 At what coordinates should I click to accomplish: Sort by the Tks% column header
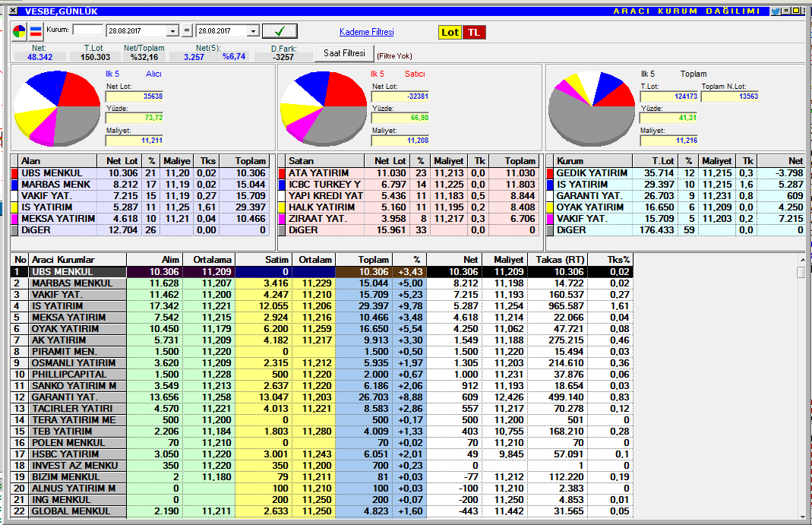611,260
